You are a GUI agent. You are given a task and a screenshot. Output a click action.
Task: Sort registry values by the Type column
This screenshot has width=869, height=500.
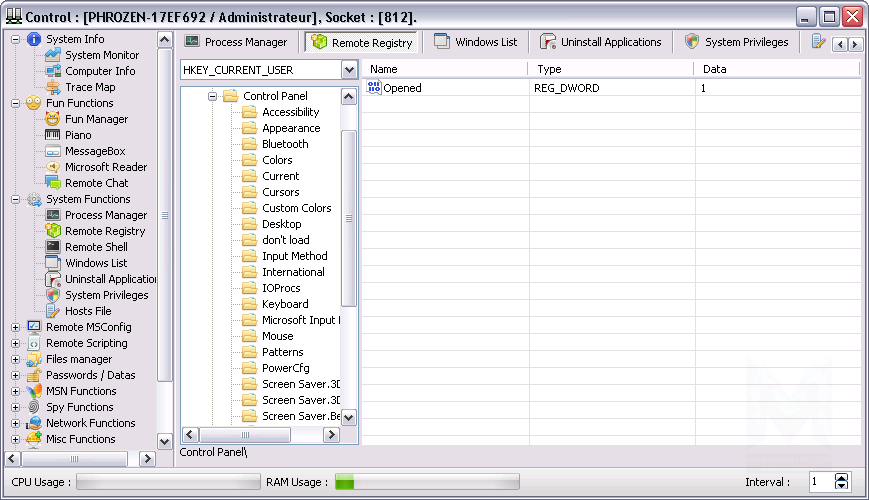[x=610, y=69]
